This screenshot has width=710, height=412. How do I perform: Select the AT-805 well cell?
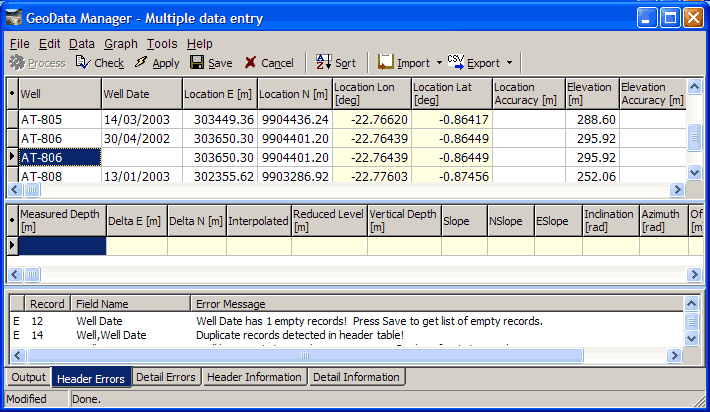pyautogui.click(x=60, y=120)
